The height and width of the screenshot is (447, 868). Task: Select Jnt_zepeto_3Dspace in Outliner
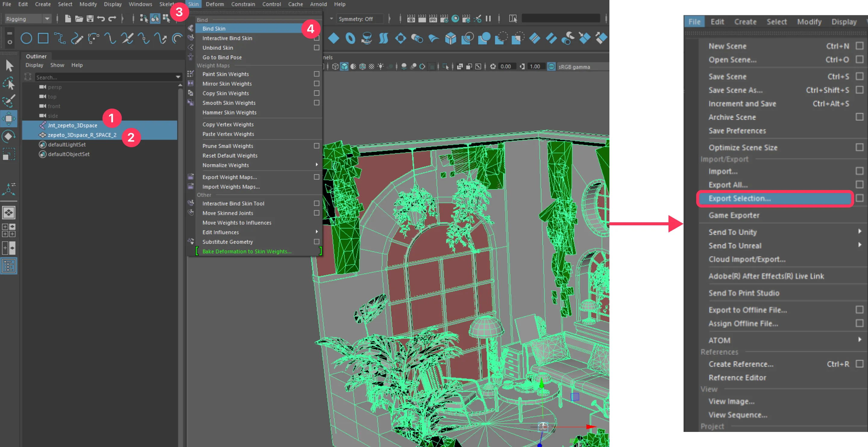coord(99,125)
